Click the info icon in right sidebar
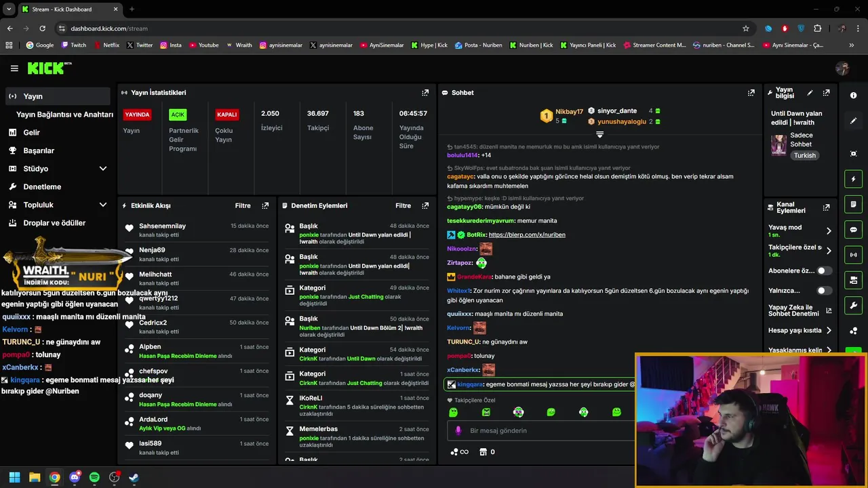The image size is (868, 488). pyautogui.click(x=853, y=96)
